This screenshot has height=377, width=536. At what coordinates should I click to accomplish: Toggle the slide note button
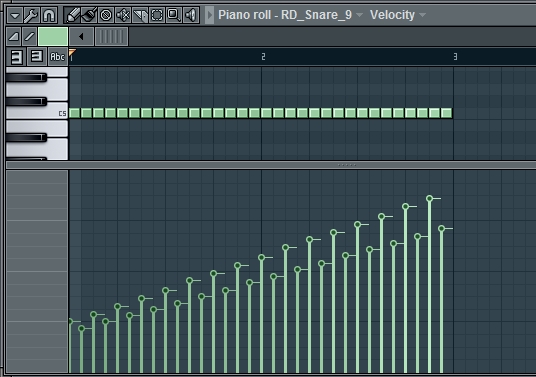30,37
